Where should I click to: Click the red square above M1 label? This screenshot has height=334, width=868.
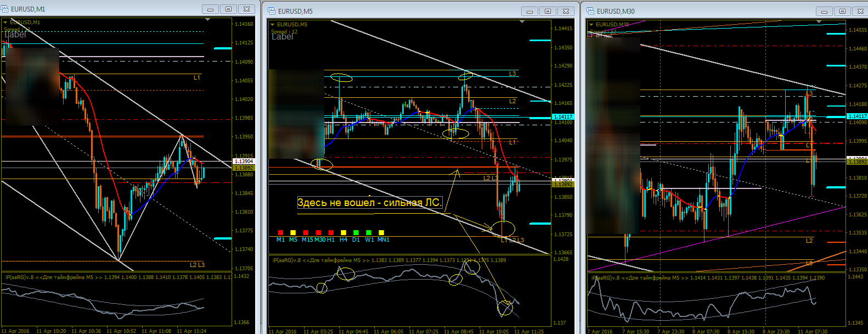[x=280, y=233]
